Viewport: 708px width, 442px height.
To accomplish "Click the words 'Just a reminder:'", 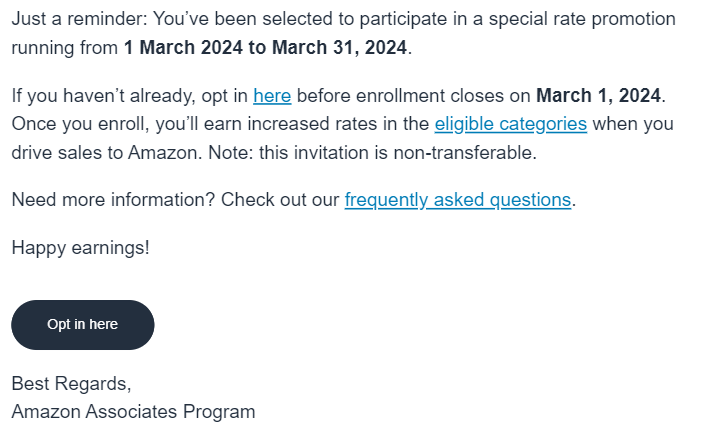I will 79,19.
